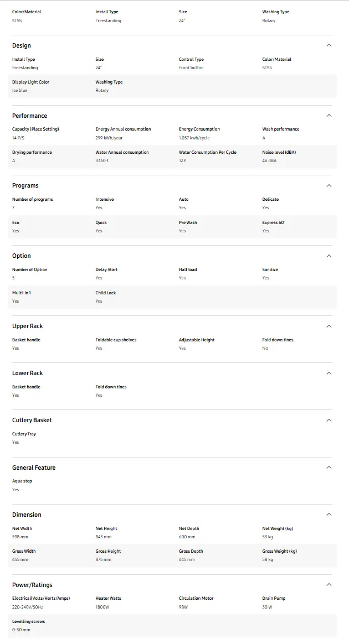Screen dimensions: 349x644
Task: Collapse the General Feature section chevron
Action: [329, 468]
